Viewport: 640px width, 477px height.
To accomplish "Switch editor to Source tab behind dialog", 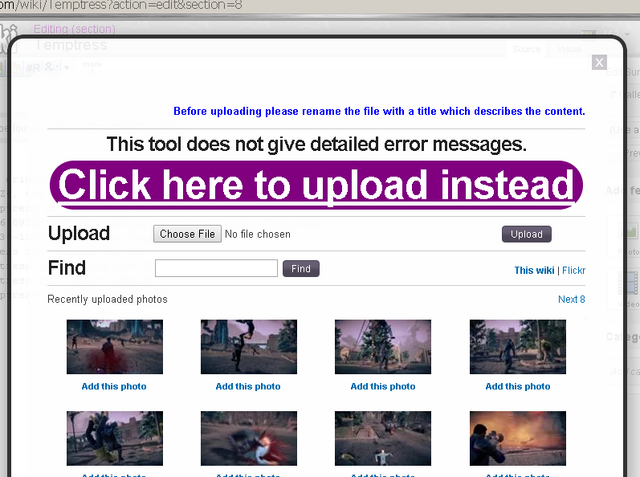I will 526,49.
